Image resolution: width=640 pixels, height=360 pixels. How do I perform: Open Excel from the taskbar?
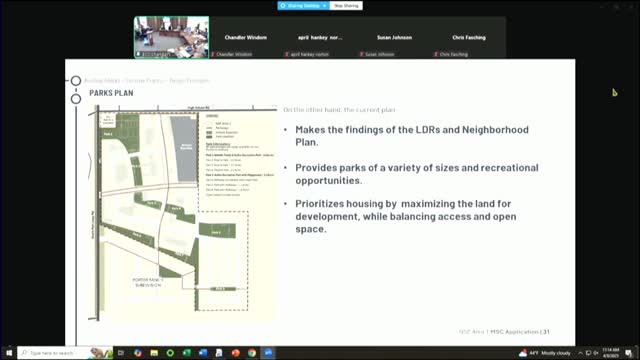(187, 353)
